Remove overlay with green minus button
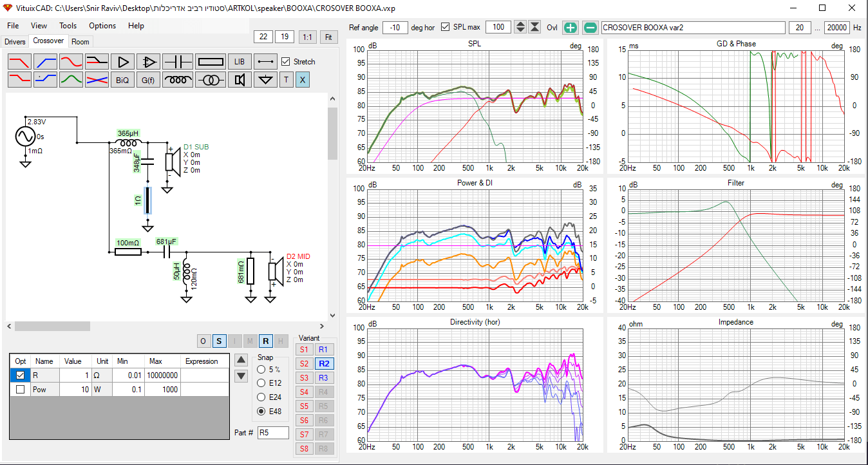 point(590,27)
